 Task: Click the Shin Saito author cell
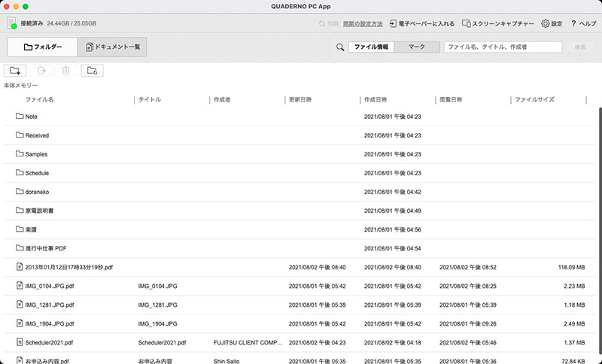[227, 361]
